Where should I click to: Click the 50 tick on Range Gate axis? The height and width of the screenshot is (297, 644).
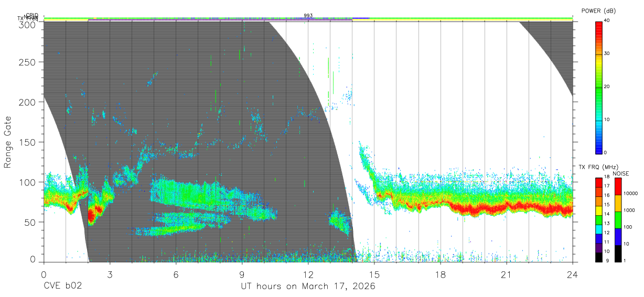tap(30, 222)
